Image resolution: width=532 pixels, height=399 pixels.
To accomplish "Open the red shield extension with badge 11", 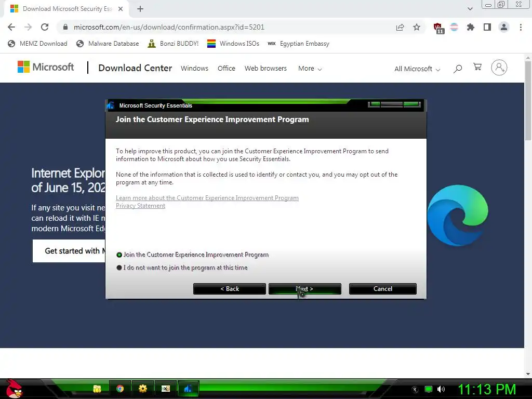I will [x=438, y=28].
